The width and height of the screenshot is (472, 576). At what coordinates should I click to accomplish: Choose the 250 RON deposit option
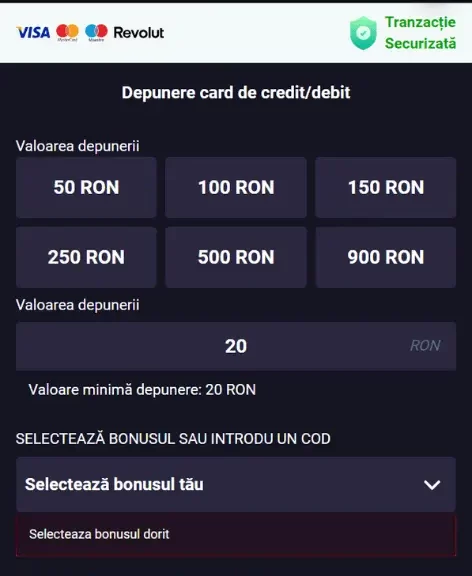click(86, 257)
